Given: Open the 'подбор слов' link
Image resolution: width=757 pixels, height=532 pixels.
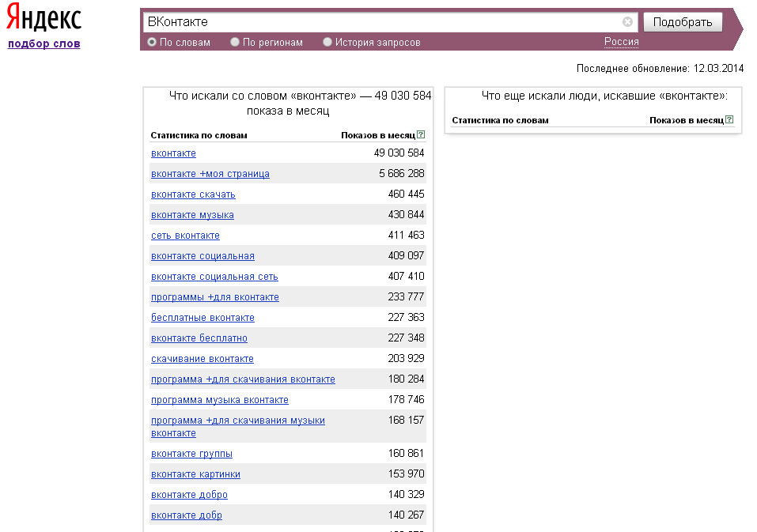Looking at the screenshot, I should pos(44,43).
